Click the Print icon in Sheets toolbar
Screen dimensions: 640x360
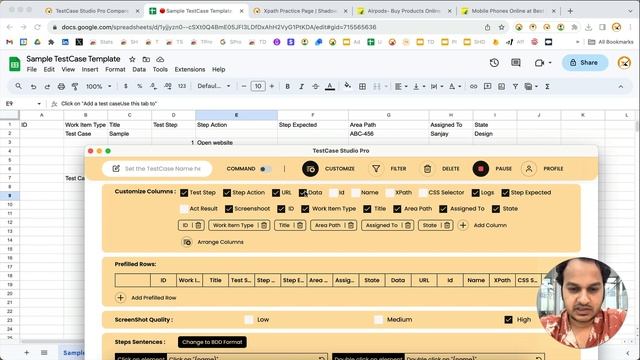[x=61, y=87]
